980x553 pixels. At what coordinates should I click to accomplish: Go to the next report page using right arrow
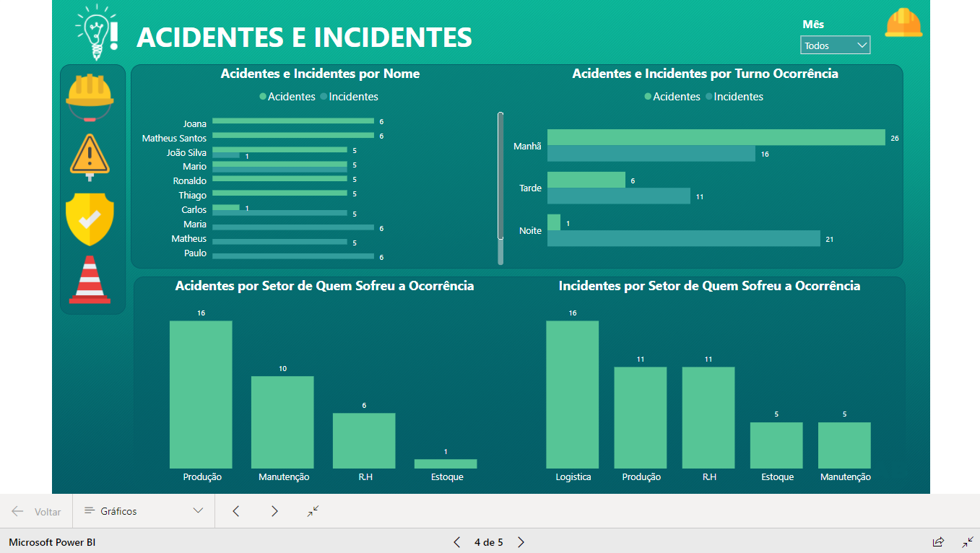coord(274,511)
